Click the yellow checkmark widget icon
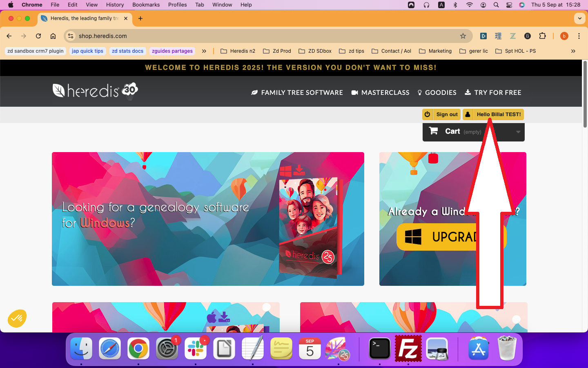Image resolution: width=588 pixels, height=368 pixels. click(17, 318)
